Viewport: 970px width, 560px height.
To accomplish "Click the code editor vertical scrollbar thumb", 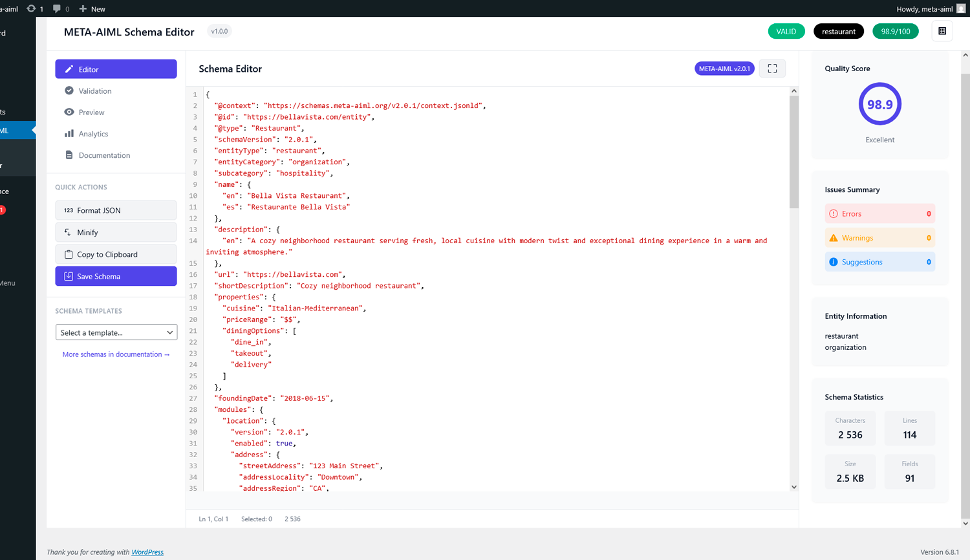I will tap(794, 152).
